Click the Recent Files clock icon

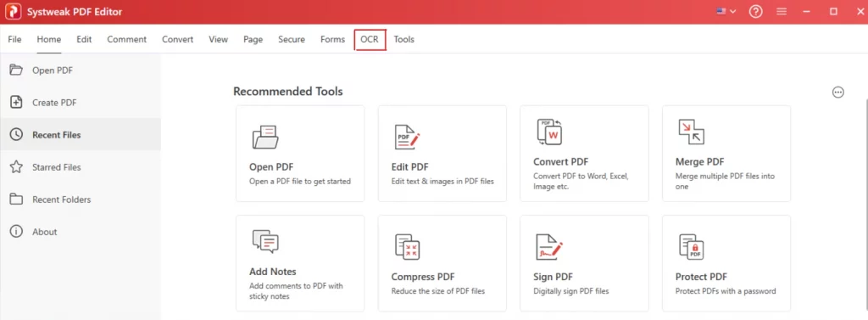(x=17, y=134)
